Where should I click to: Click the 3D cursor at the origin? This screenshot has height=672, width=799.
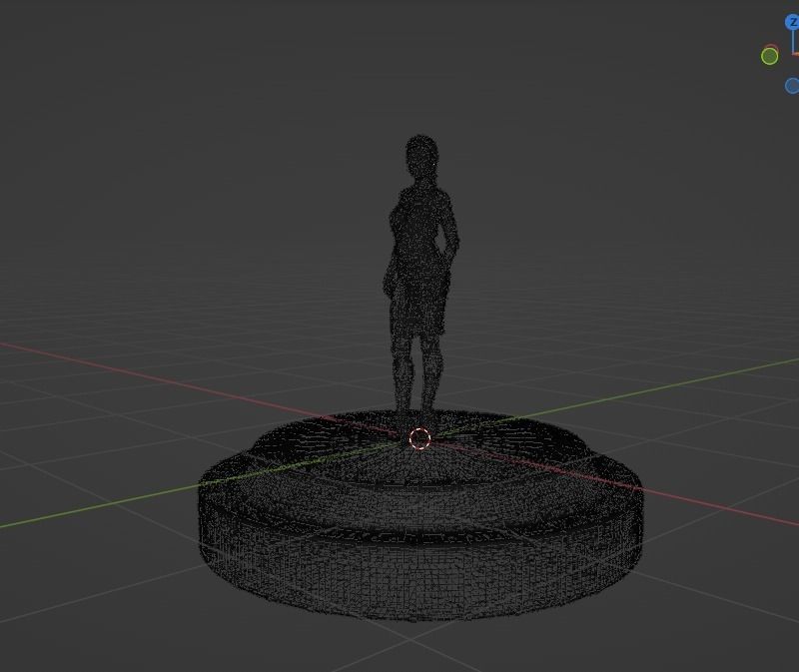419,438
